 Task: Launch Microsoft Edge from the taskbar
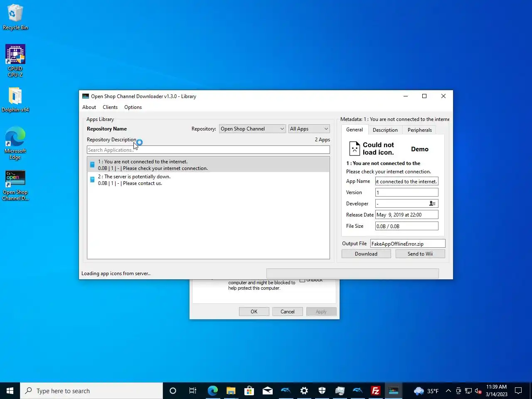tap(213, 391)
